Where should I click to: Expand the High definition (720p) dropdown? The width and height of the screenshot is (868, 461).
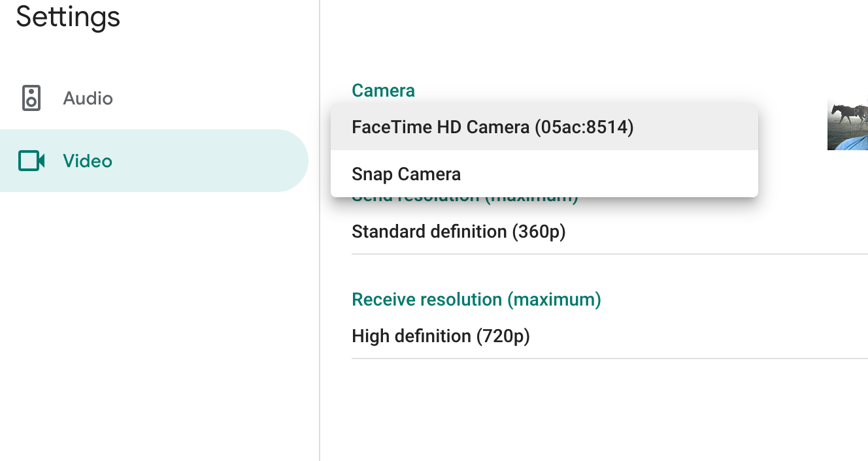[x=441, y=336]
